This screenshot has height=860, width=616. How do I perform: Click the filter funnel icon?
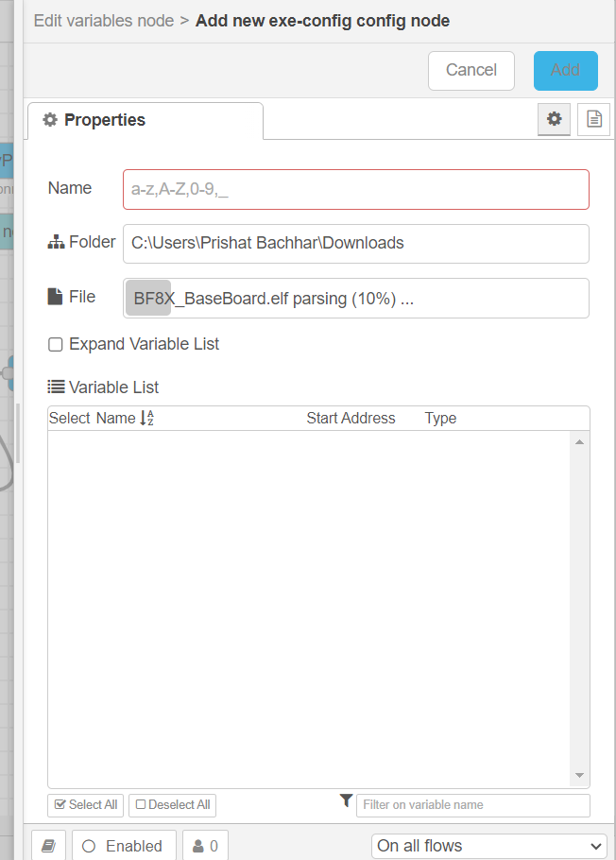[346, 800]
